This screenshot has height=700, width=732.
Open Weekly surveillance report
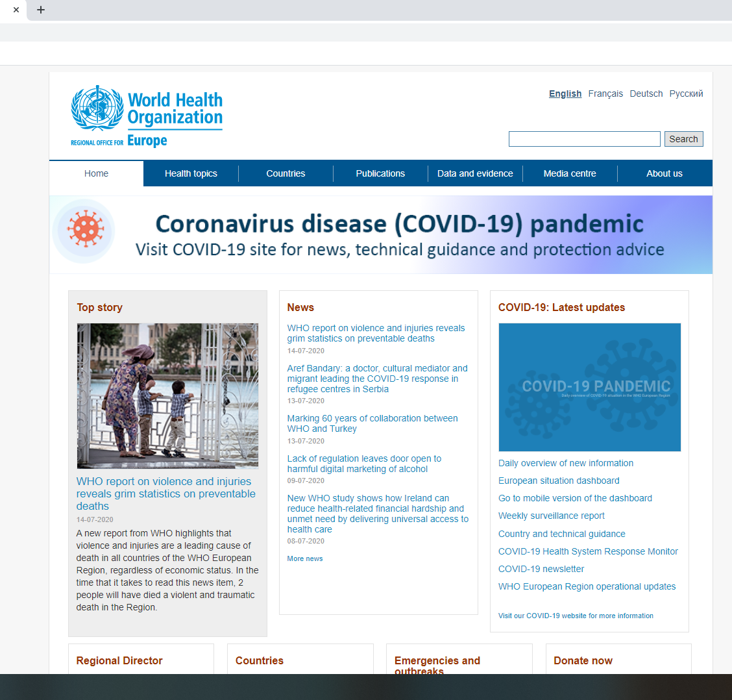click(552, 516)
